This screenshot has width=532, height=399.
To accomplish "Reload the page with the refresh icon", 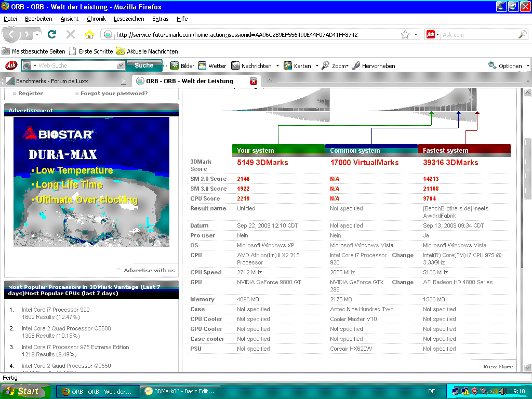I will tap(52, 34).
